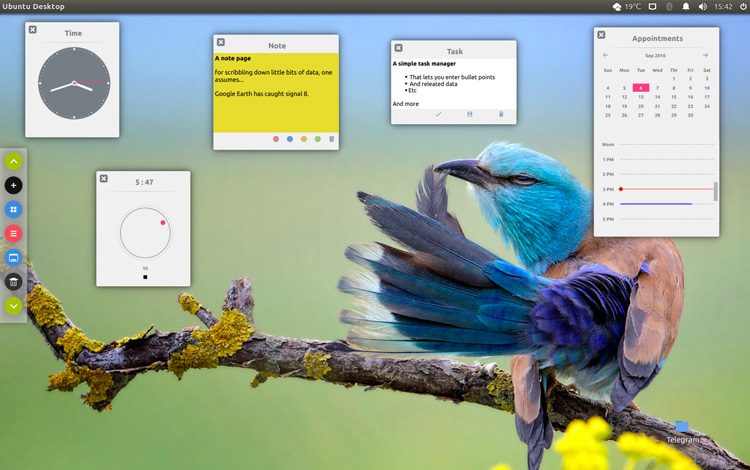Click the Noon time slot row
750x470 pixels.
coord(658,144)
